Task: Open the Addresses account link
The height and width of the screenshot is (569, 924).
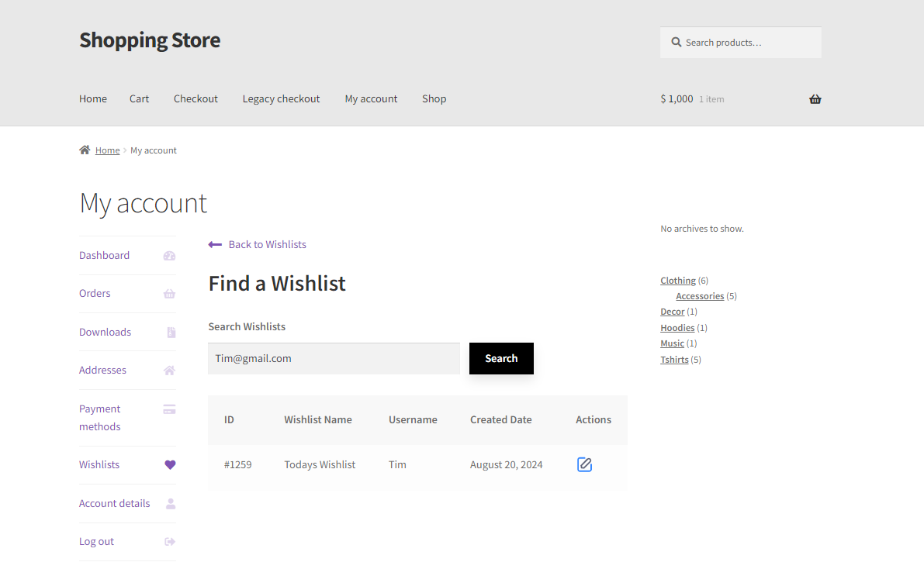Action: click(102, 370)
